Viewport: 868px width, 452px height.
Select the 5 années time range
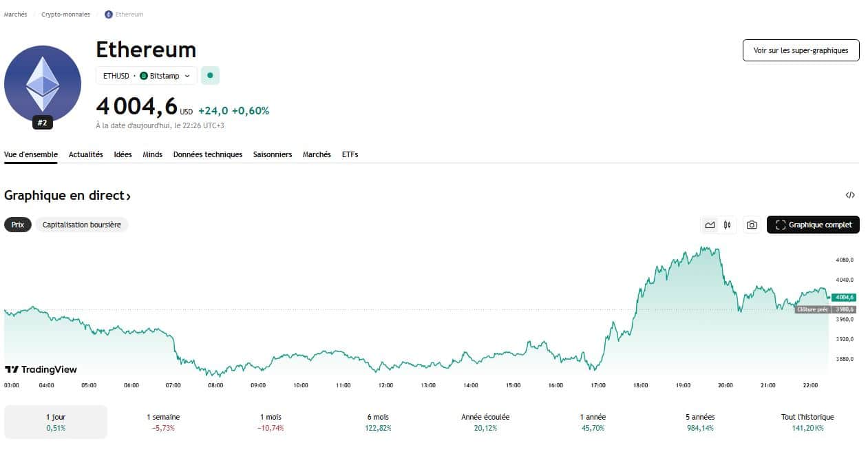click(699, 422)
